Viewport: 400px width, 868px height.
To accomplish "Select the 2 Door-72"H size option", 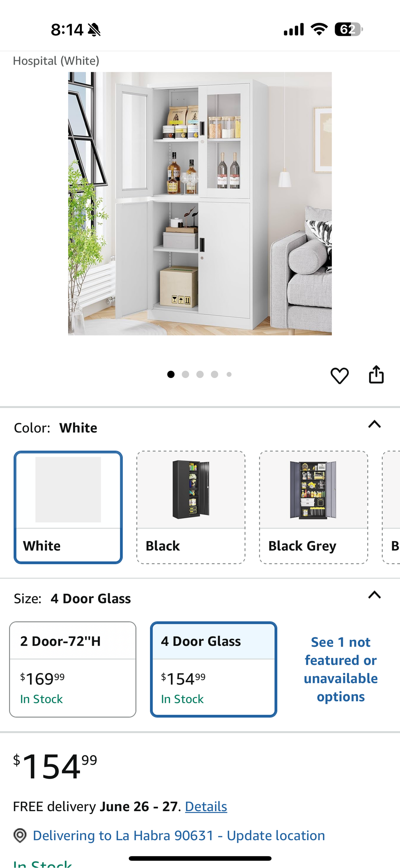I will tap(73, 669).
